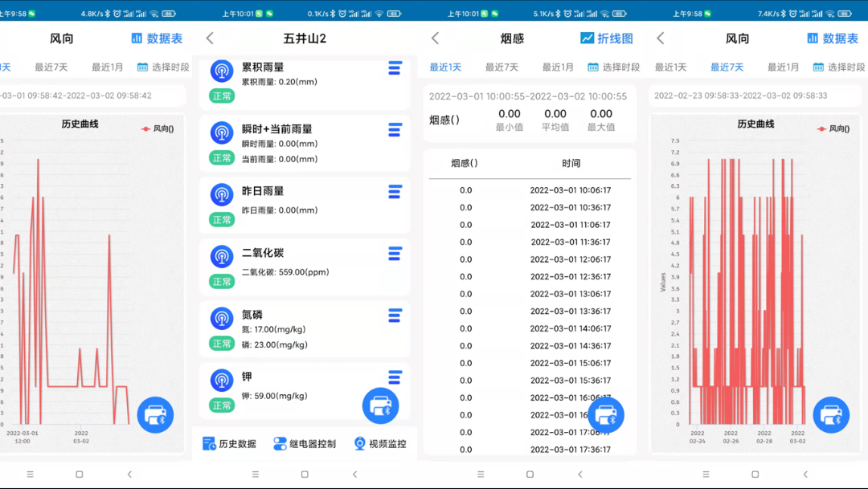
Task: Select 最近7天 tab on the 烟感 screen
Action: (x=502, y=67)
